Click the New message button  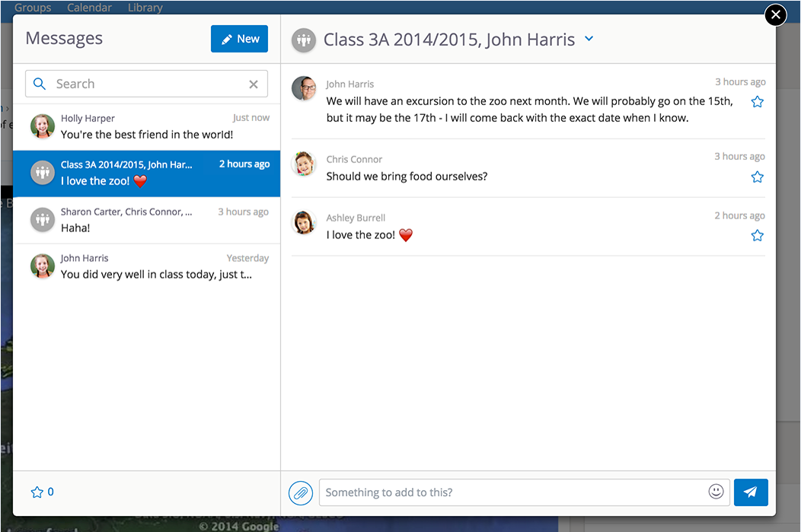pyautogui.click(x=239, y=39)
